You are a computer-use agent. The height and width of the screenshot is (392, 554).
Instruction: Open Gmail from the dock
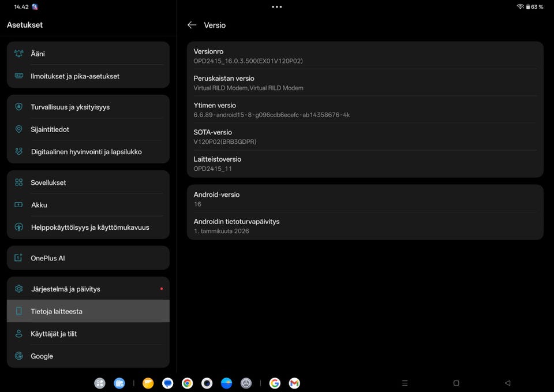click(x=294, y=383)
